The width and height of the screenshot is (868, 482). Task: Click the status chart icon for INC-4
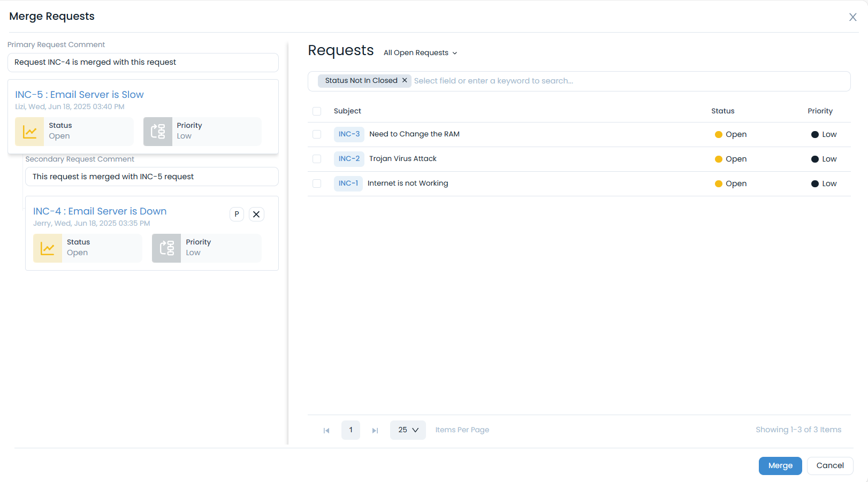click(48, 248)
